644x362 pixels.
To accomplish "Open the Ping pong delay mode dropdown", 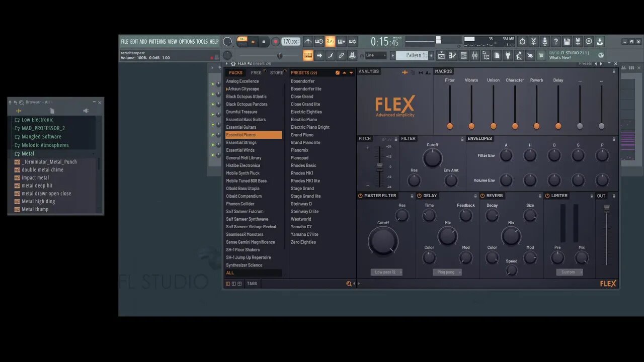I will tap(447, 272).
